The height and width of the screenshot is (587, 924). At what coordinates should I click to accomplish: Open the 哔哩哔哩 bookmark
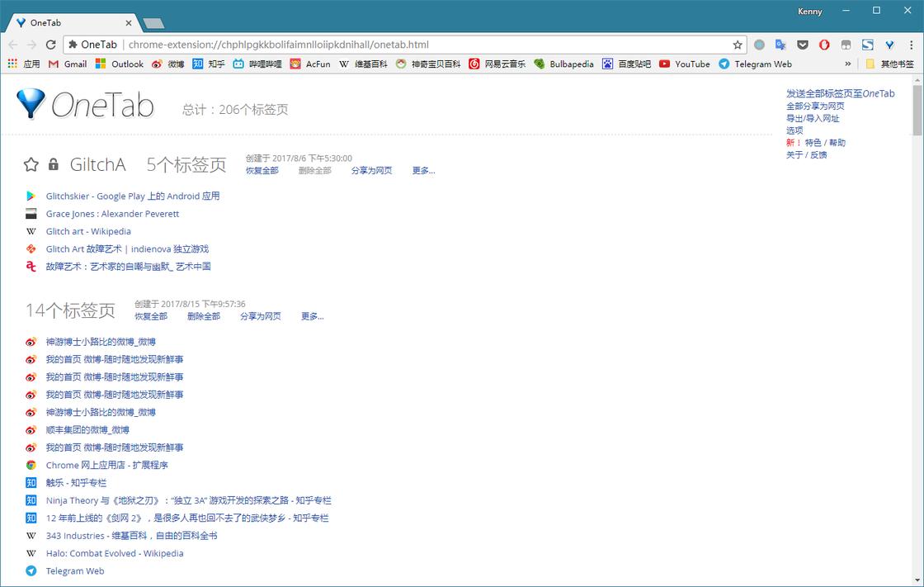pyautogui.click(x=257, y=64)
